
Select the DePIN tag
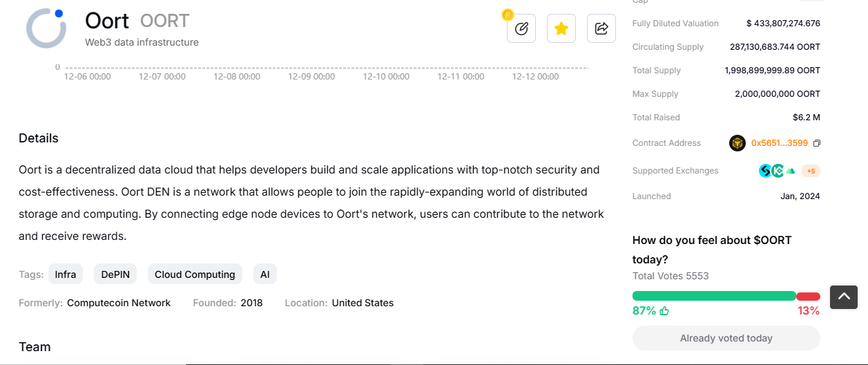(115, 274)
